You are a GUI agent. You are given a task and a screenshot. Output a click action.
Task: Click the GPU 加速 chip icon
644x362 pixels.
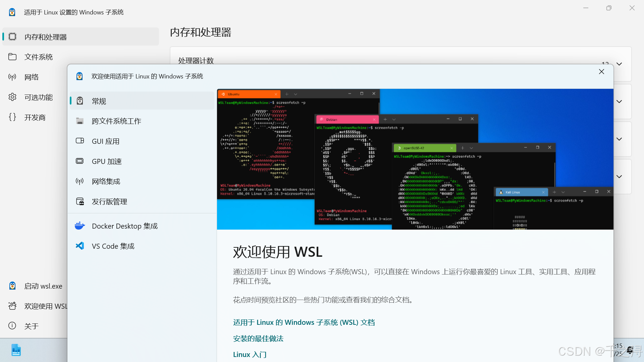79,161
